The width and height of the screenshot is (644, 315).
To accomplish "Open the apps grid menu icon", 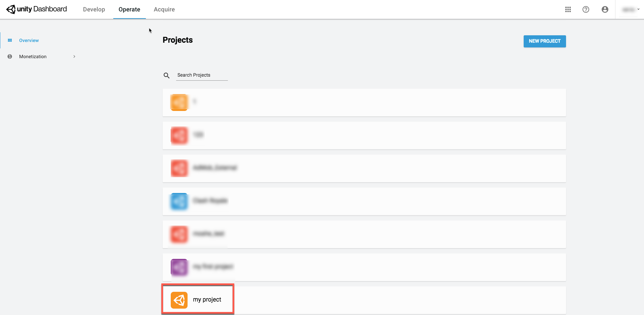I will (568, 9).
